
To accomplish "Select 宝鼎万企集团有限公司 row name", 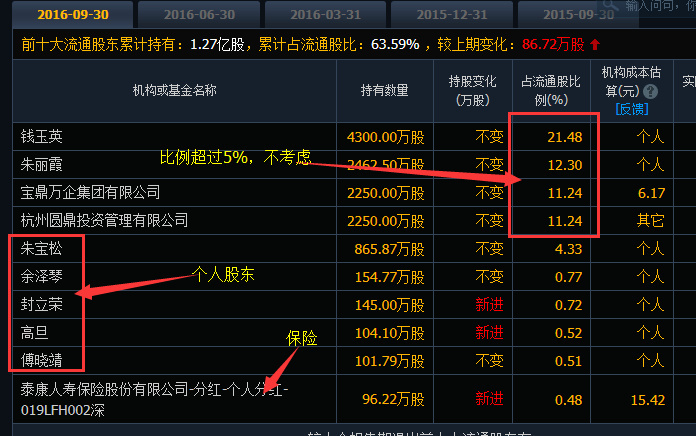I will [90, 192].
